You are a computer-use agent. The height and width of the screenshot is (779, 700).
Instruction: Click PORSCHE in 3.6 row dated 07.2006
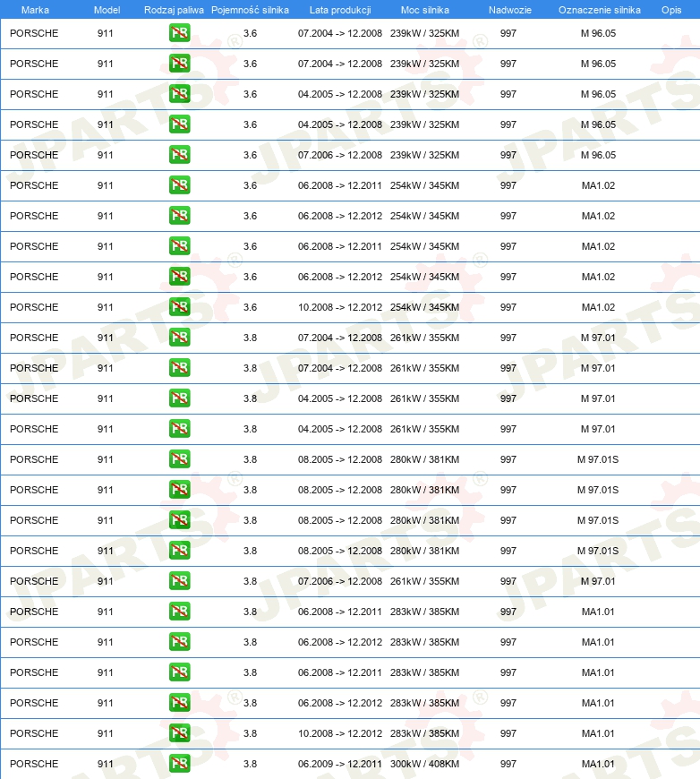pos(34,155)
